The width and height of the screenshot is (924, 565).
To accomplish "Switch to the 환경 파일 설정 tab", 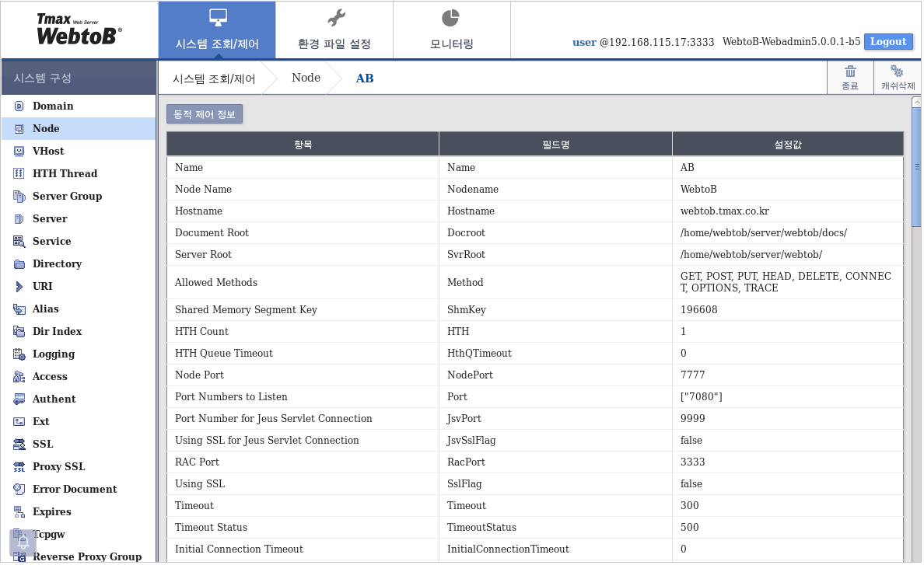I will point(334,29).
